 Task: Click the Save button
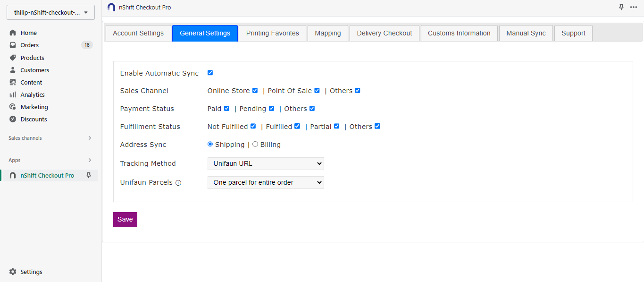125,219
